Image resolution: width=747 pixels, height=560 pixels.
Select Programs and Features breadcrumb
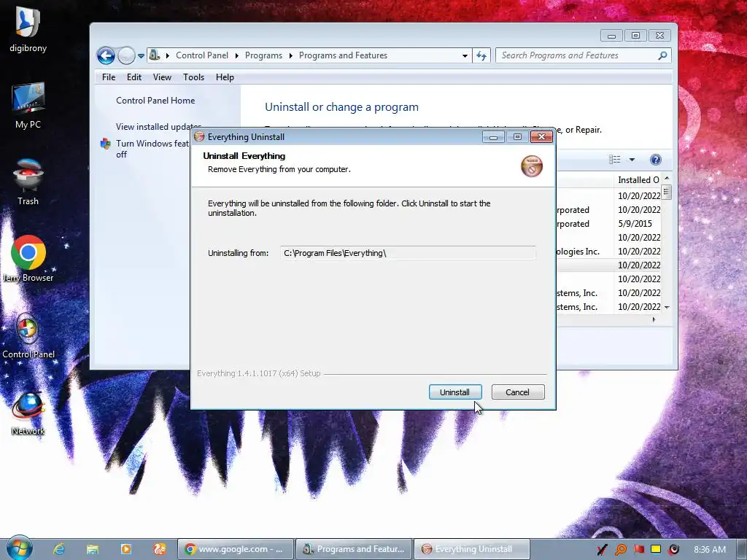(x=343, y=55)
